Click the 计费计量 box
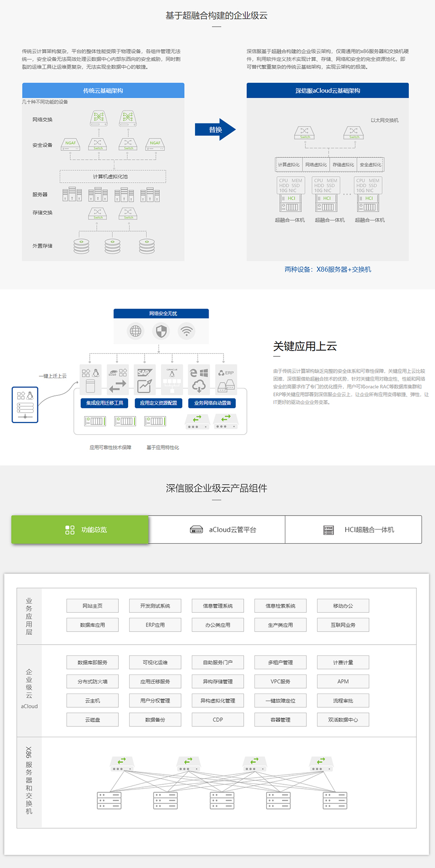The height and width of the screenshot is (868, 435). pyautogui.click(x=343, y=662)
